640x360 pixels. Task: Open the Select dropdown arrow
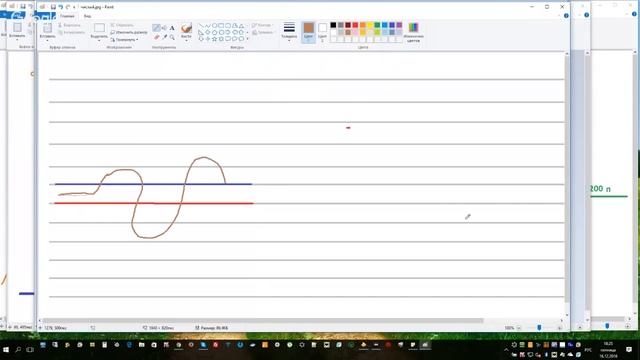[x=99, y=40]
